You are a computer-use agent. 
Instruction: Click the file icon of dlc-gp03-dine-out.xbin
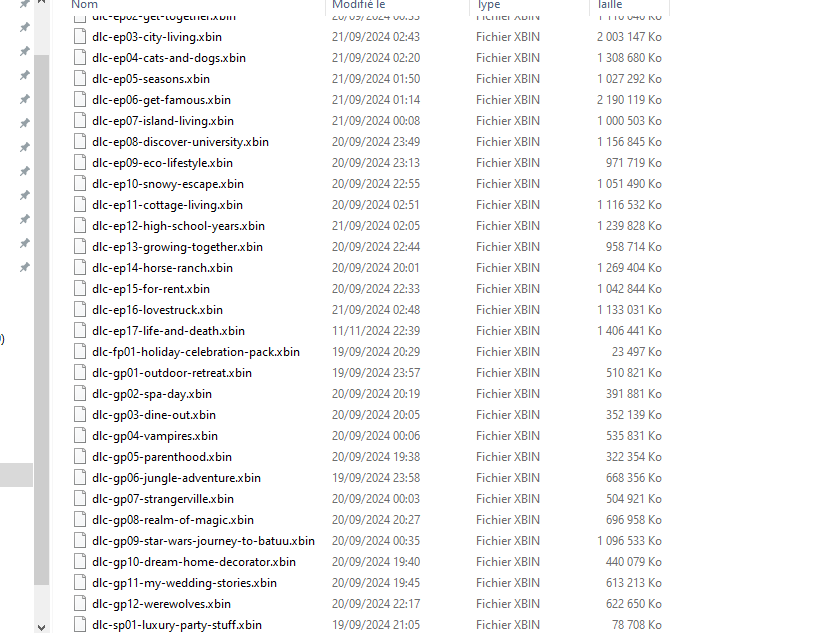80,415
